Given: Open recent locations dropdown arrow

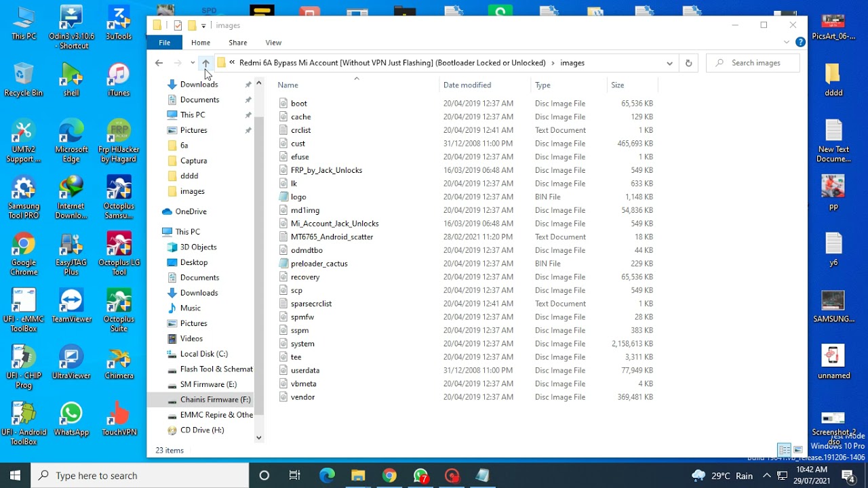Looking at the screenshot, I should (193, 63).
